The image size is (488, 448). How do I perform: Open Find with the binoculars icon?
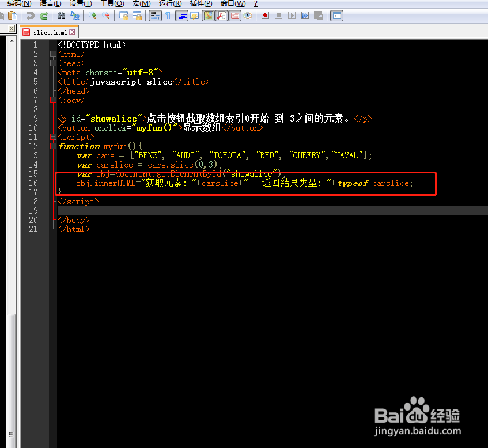(61, 16)
